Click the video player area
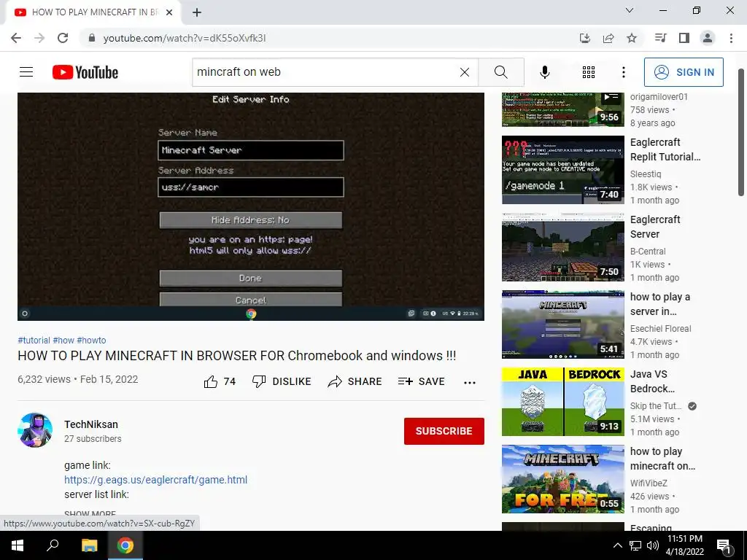This screenshot has height=560, width=747. pos(251,206)
